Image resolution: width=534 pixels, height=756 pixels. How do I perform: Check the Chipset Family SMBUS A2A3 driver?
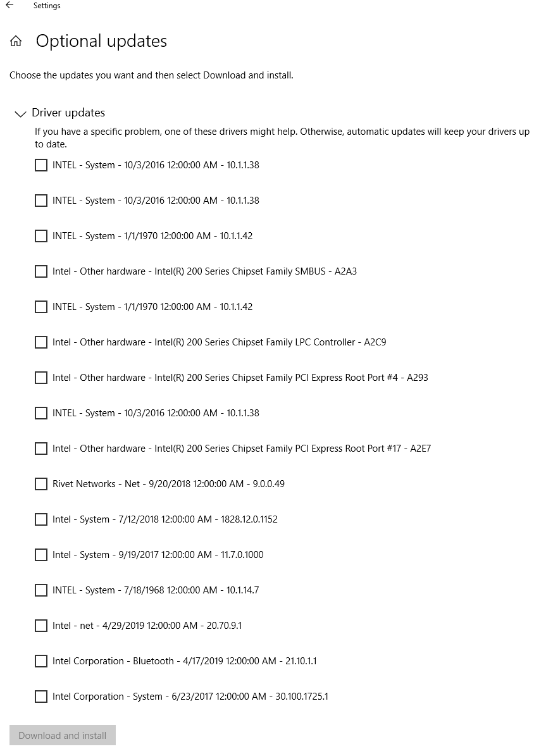[x=41, y=271]
